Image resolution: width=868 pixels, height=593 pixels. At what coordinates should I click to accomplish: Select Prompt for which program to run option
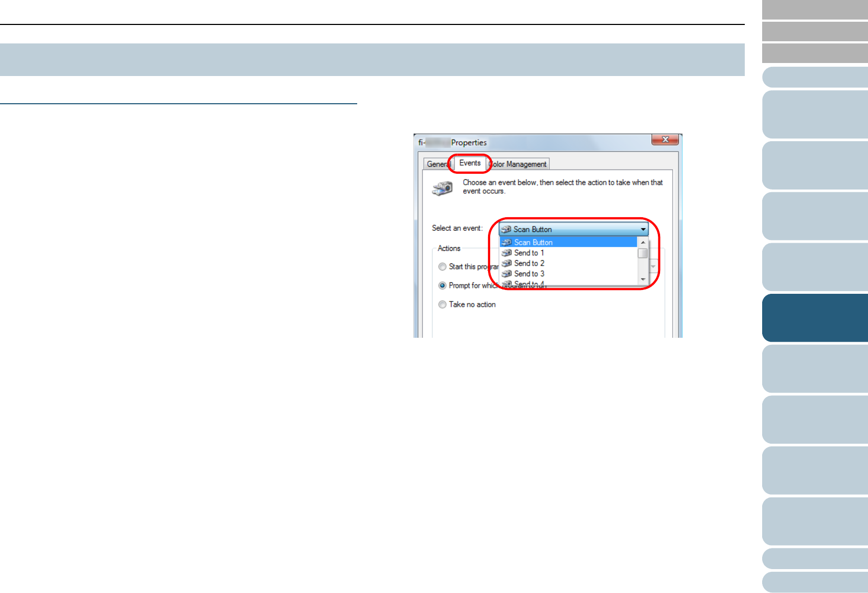click(x=442, y=286)
